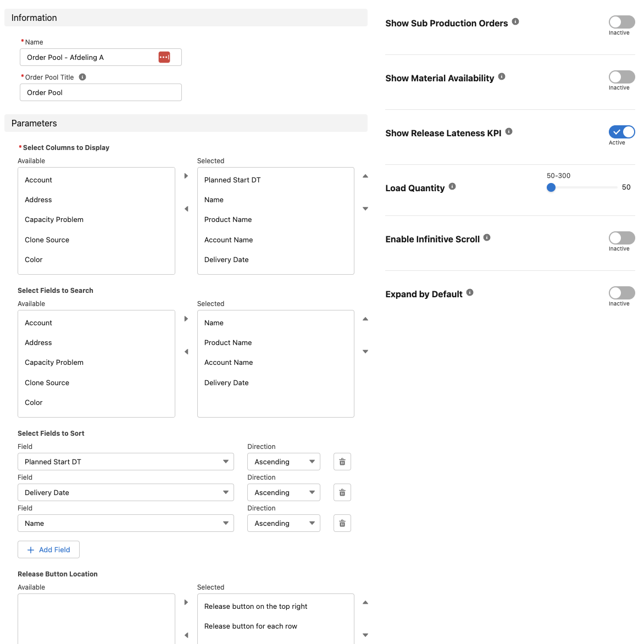Open the Name sort field dropdown
The height and width of the screenshot is (644, 644).
(126, 523)
